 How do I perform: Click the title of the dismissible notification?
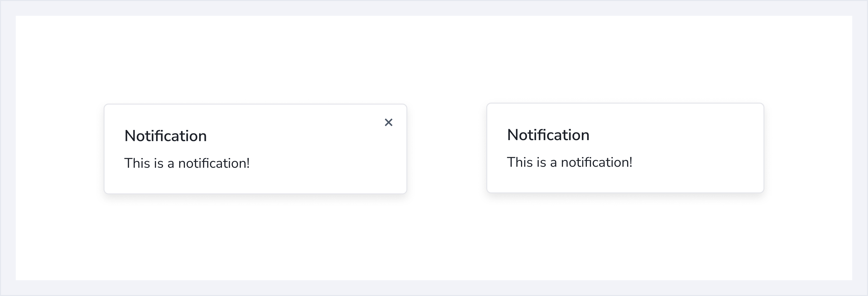tap(165, 136)
